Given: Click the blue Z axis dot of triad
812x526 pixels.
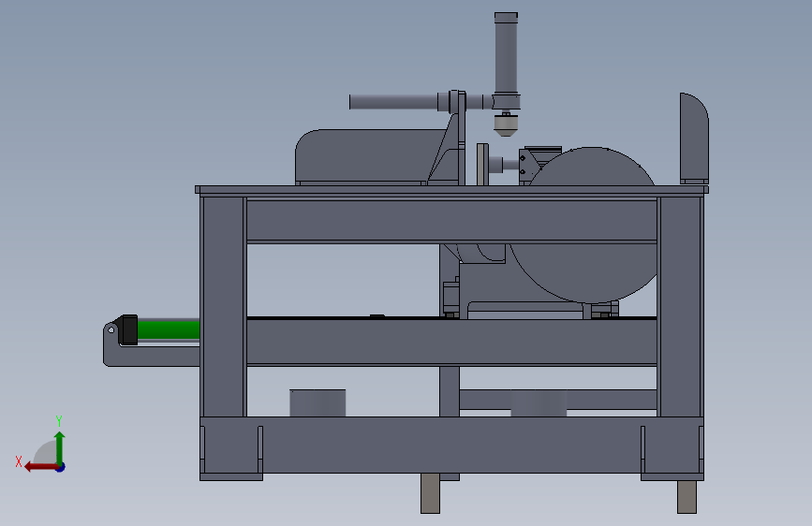Looking at the screenshot, I should click(61, 467).
